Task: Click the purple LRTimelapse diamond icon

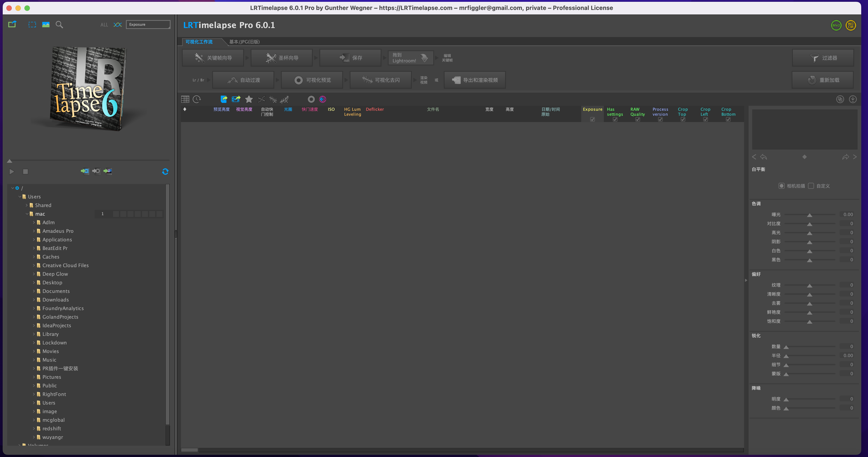Action: point(323,99)
